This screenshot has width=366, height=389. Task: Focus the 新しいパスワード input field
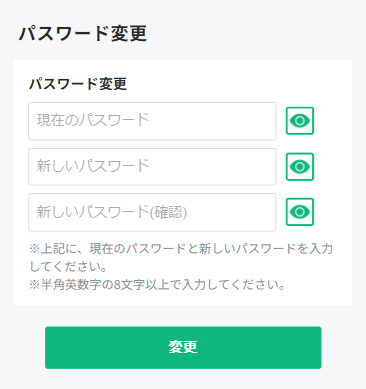(x=152, y=167)
